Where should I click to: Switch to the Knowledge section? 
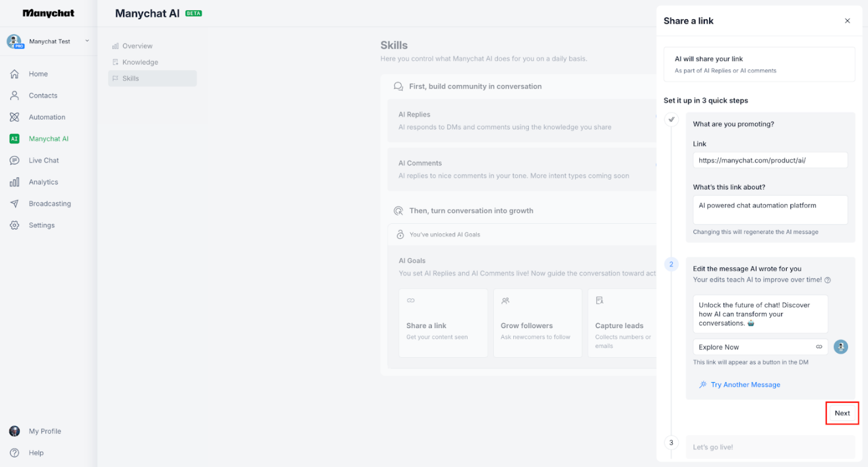pyautogui.click(x=141, y=62)
